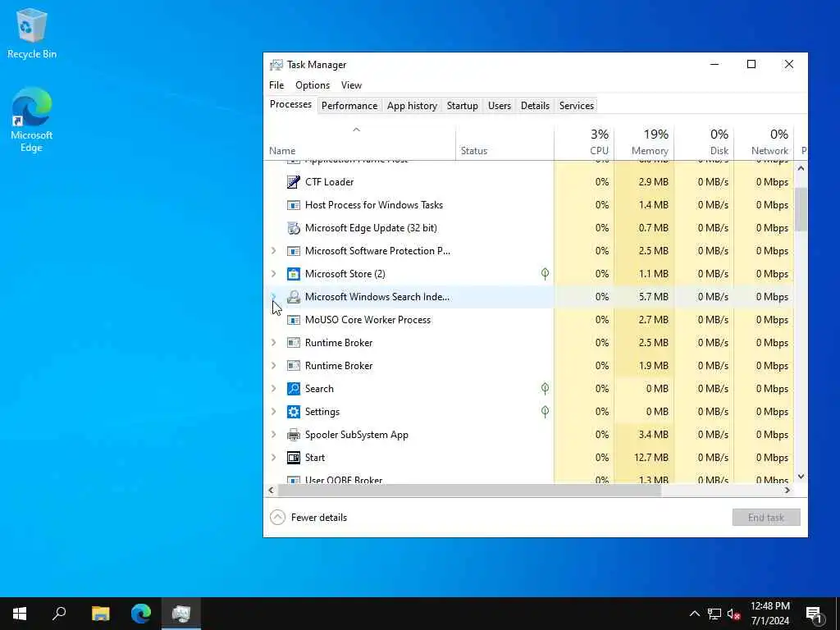
Task: Sort processes by Name column header
Action: tap(360, 143)
